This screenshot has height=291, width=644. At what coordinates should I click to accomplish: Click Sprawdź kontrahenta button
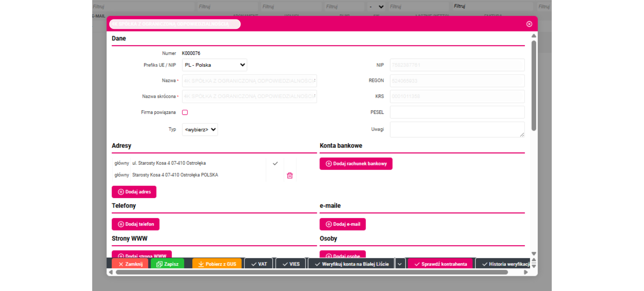[x=440, y=264]
